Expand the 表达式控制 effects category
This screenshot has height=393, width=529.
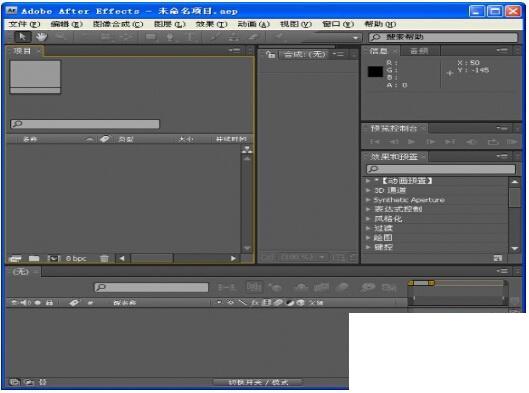[x=368, y=209]
